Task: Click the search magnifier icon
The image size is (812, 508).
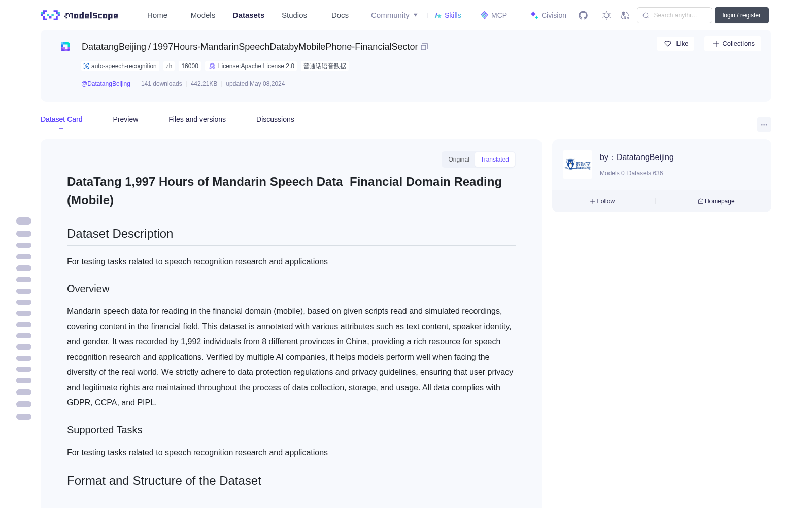Action: (646, 15)
